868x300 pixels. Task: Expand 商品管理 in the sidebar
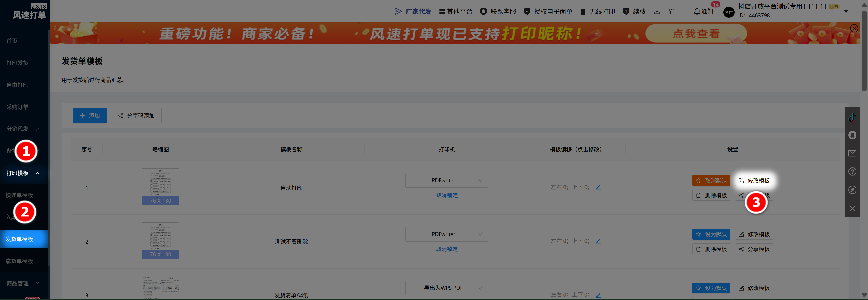tap(23, 283)
